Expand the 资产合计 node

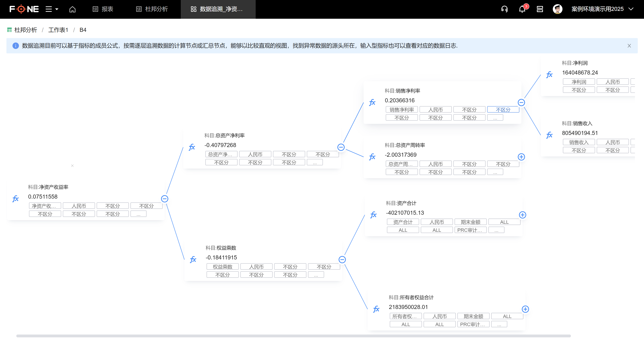522,215
